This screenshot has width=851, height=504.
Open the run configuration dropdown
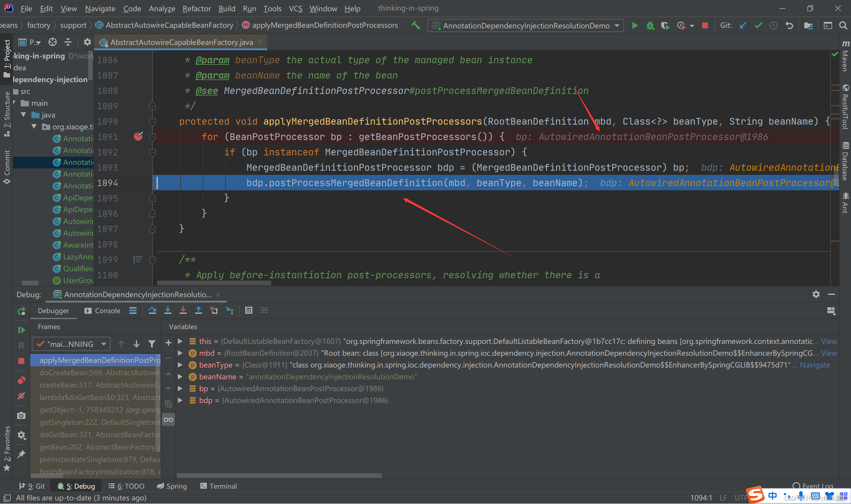[x=526, y=25]
